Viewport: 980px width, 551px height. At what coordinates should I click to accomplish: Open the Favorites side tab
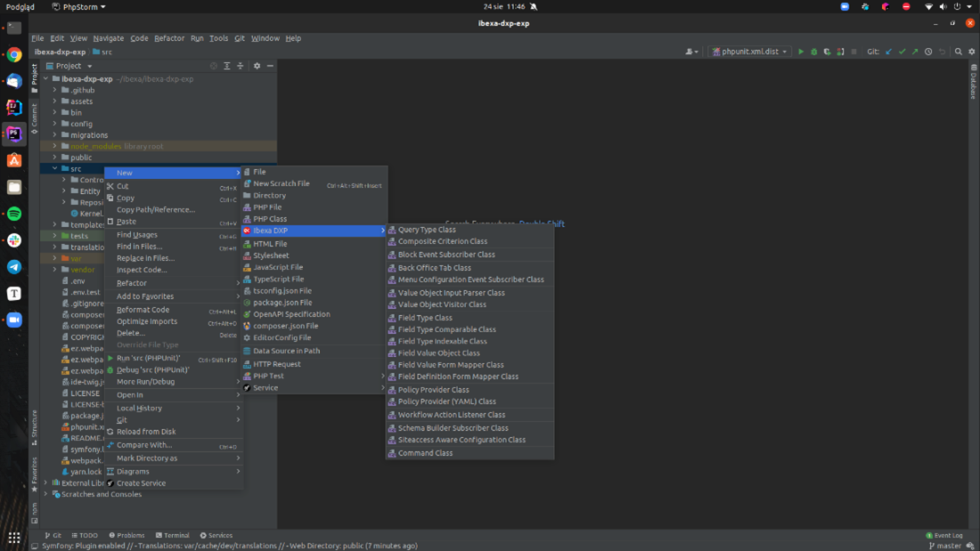click(x=35, y=474)
